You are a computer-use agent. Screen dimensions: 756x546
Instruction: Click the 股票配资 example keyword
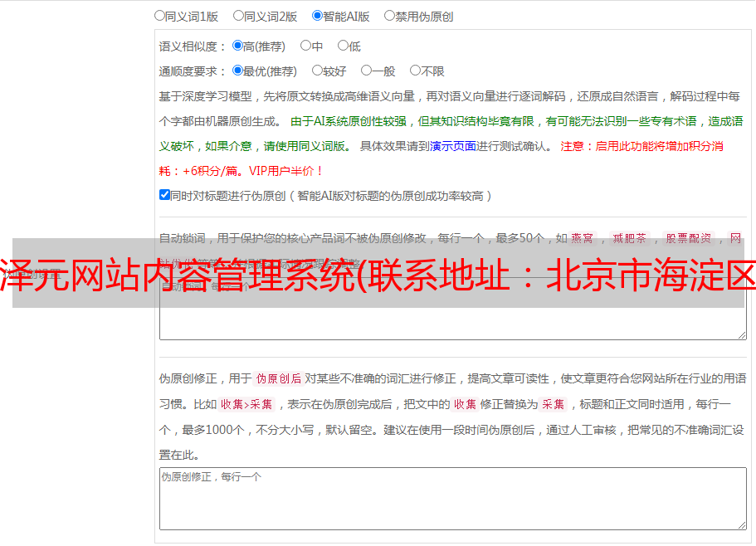[689, 238]
